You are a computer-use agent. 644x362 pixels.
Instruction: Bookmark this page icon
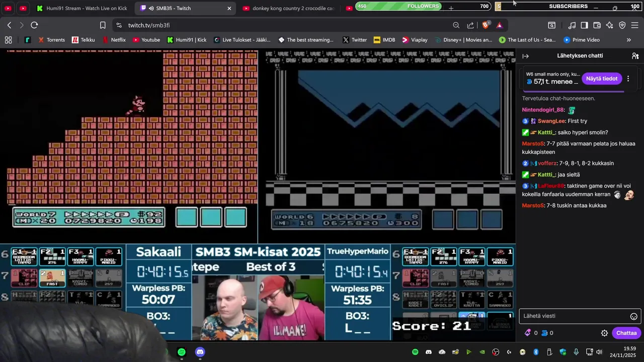103,25
